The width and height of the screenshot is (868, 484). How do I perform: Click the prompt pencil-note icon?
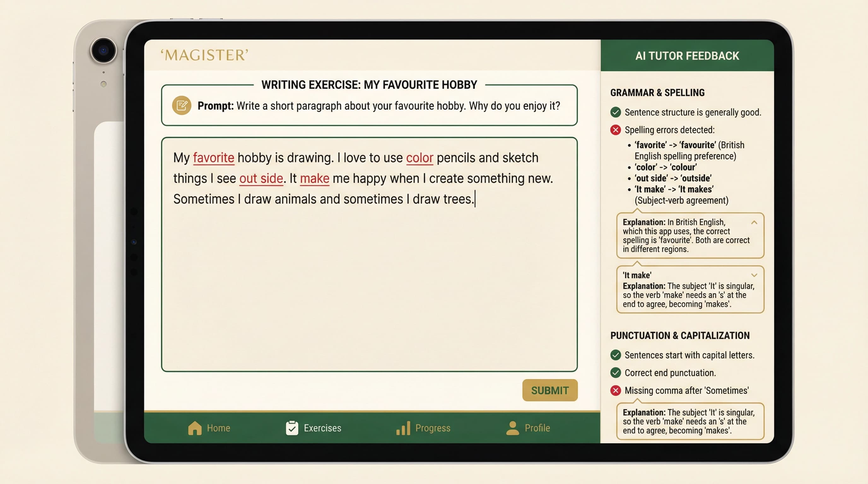tap(182, 106)
